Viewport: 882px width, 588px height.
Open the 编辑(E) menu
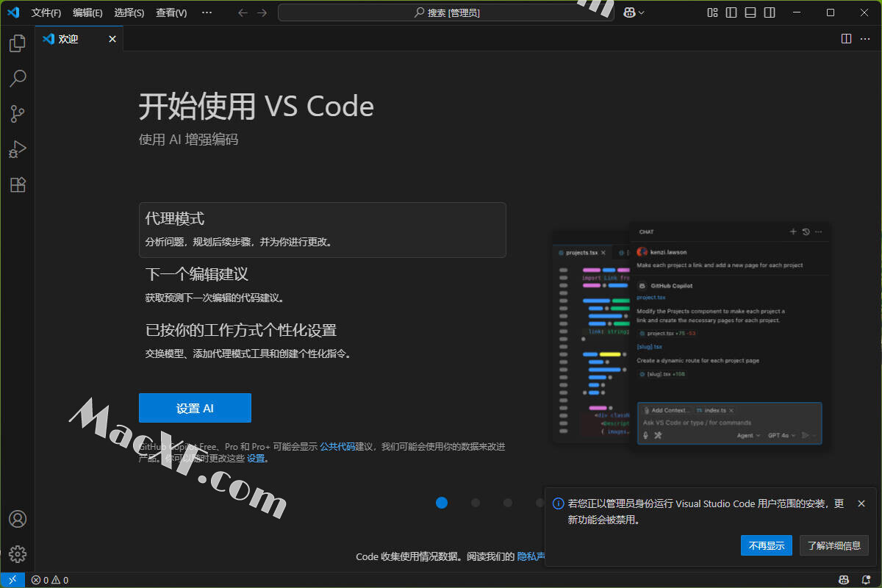click(x=87, y=12)
